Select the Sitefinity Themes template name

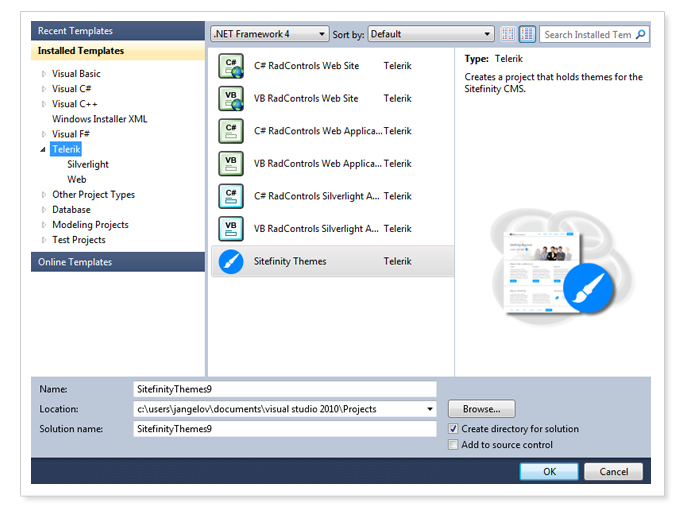290,261
